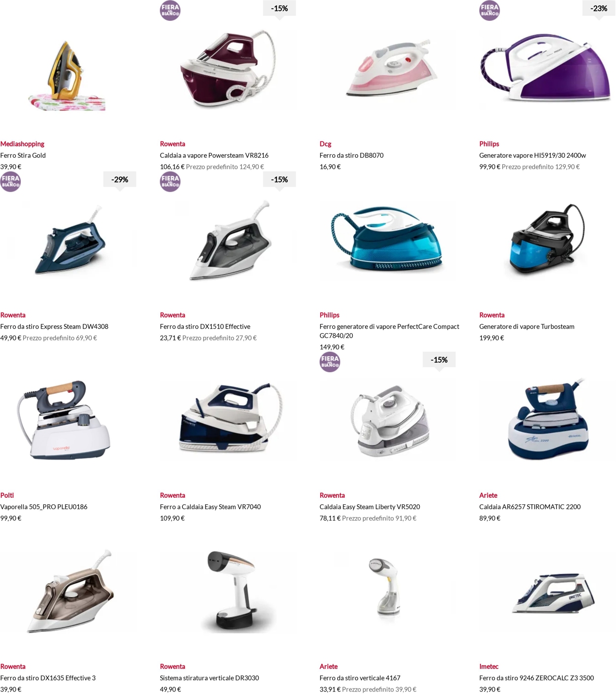Open the Polti Vaporella 505_PRO image
The width and height of the screenshot is (616, 694).
tap(68, 420)
